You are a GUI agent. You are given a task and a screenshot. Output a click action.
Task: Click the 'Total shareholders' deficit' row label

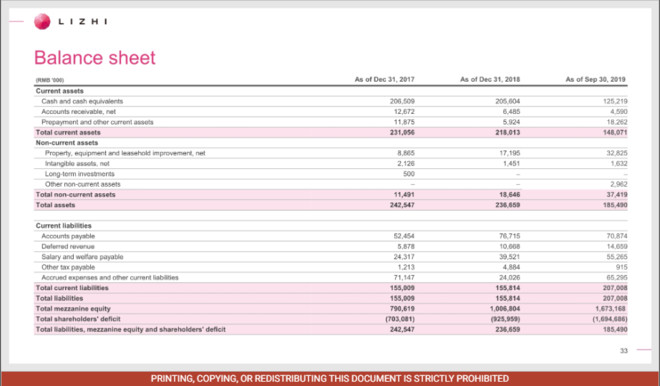coord(78,319)
